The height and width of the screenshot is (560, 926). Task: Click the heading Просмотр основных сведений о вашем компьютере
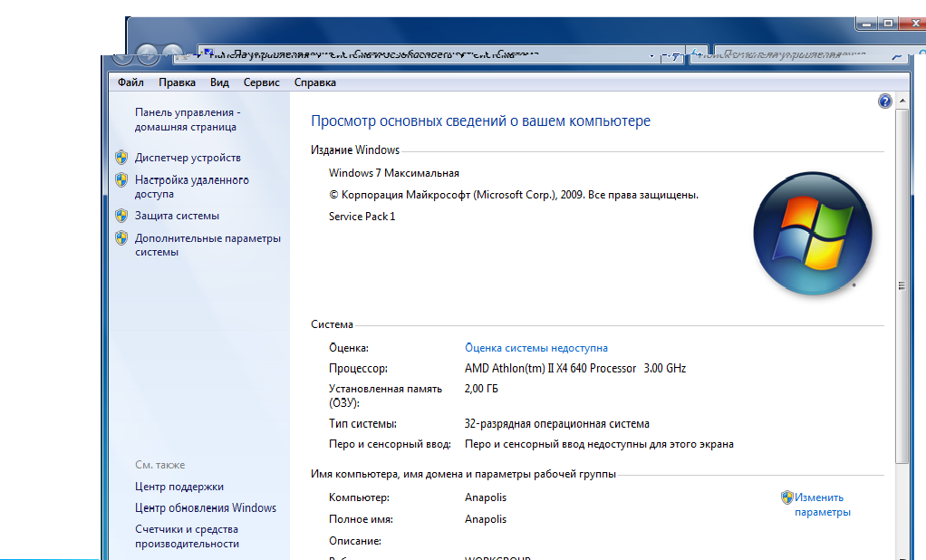481,121
